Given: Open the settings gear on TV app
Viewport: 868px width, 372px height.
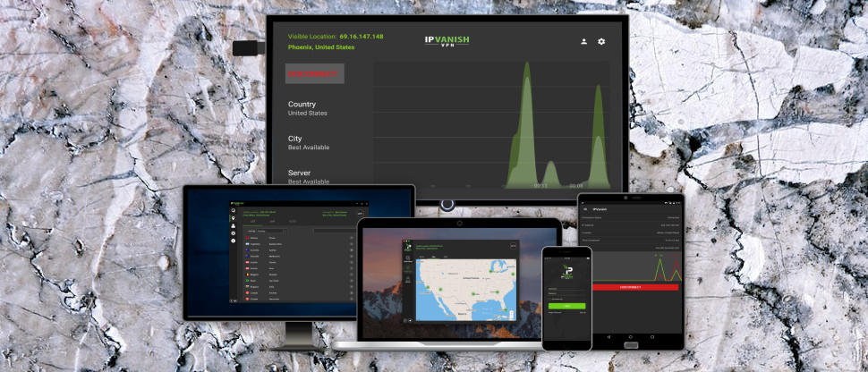Looking at the screenshot, I should [x=601, y=41].
